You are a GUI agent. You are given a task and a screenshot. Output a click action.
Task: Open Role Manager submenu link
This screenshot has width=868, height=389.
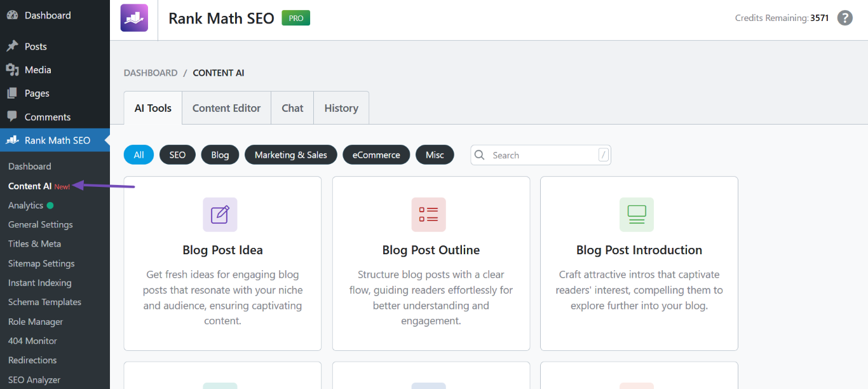(36, 322)
